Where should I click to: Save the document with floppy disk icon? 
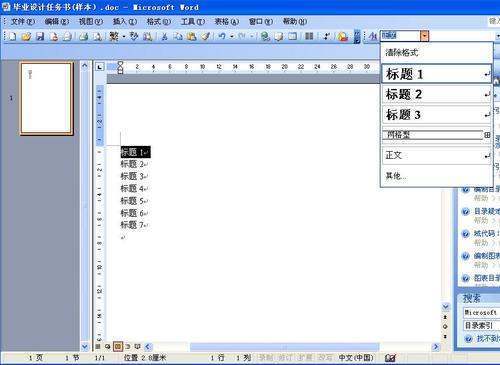point(40,36)
